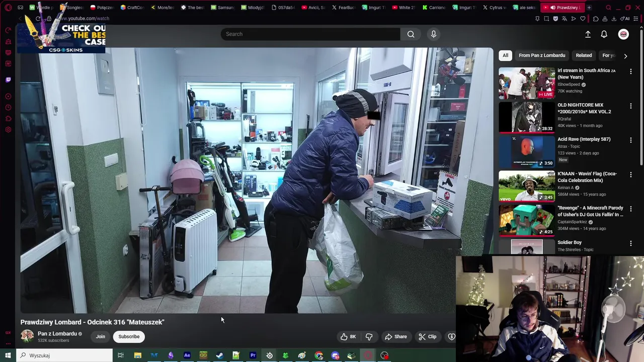Show more filter chips with right arrow
Viewport: 644px width, 362px height.
coord(625,56)
